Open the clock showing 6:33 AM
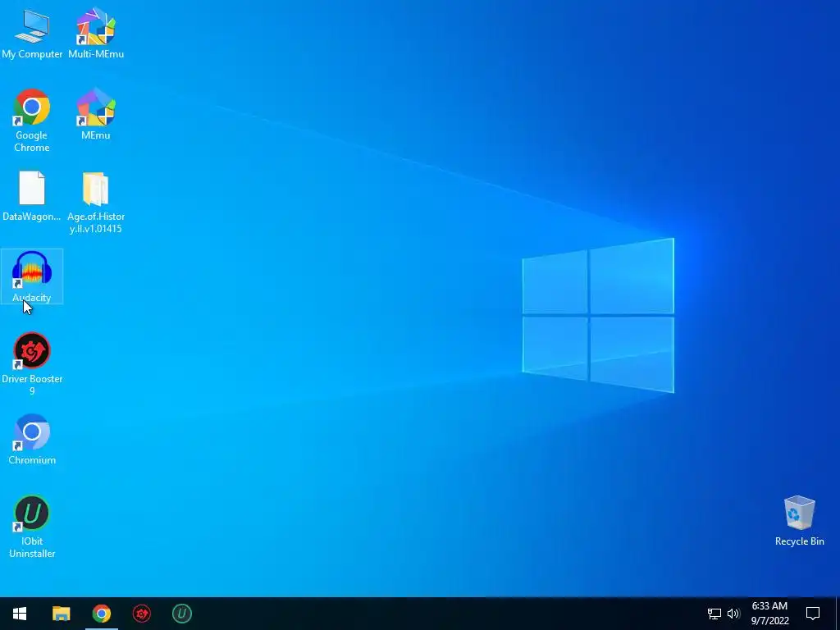This screenshot has height=630, width=840. point(769,614)
